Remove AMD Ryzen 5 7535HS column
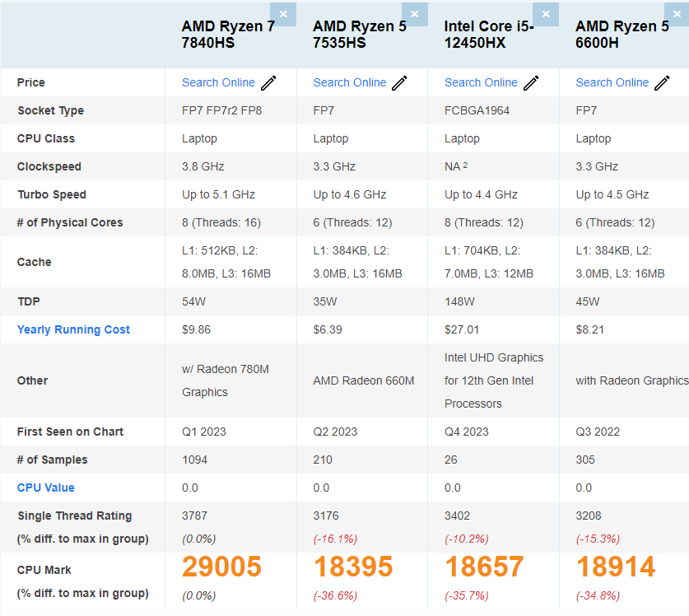 point(414,14)
